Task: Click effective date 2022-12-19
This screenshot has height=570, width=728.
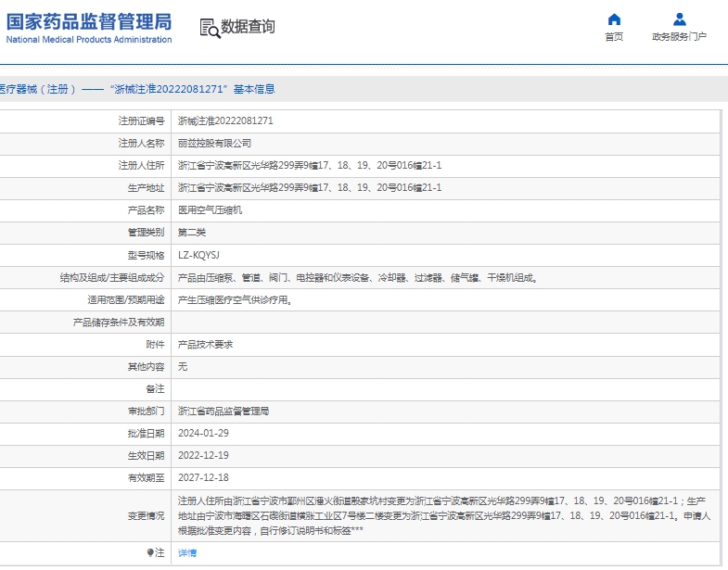Action: coord(203,455)
